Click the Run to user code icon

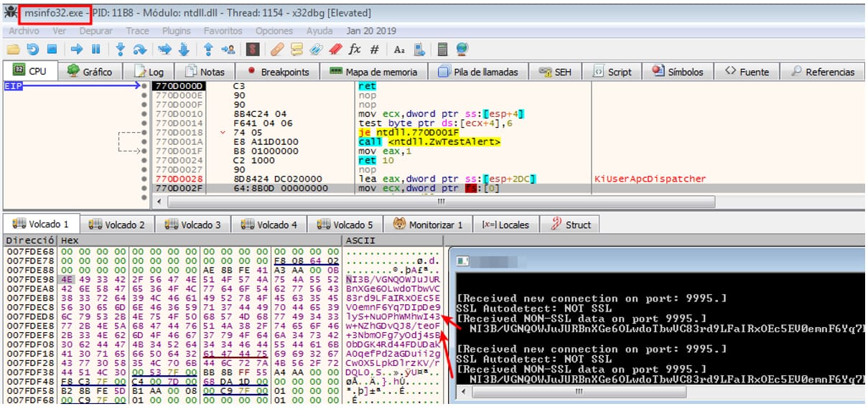(229, 50)
